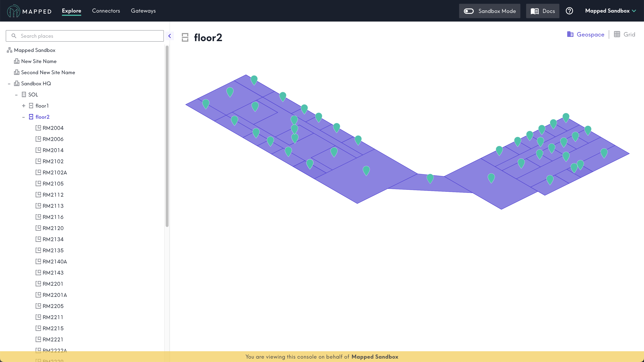Open the help question mark icon
The width and height of the screenshot is (644, 362).
click(569, 11)
